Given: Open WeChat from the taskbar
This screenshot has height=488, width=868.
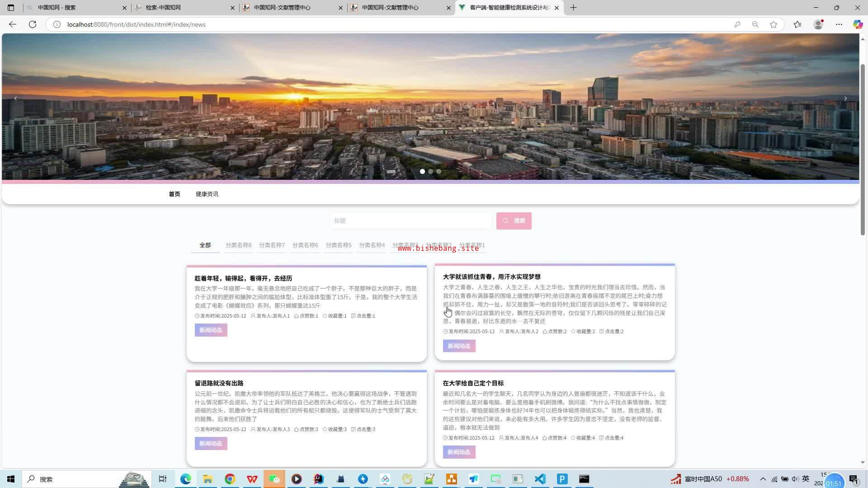Looking at the screenshot, I should tap(274, 479).
